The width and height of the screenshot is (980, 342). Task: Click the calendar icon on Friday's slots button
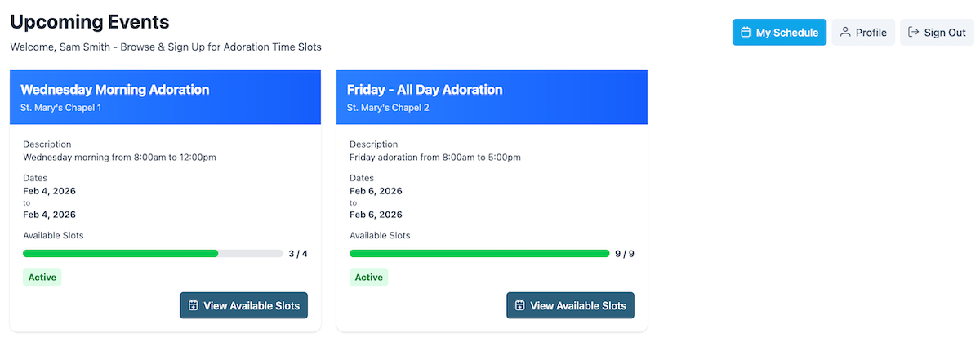coord(520,306)
